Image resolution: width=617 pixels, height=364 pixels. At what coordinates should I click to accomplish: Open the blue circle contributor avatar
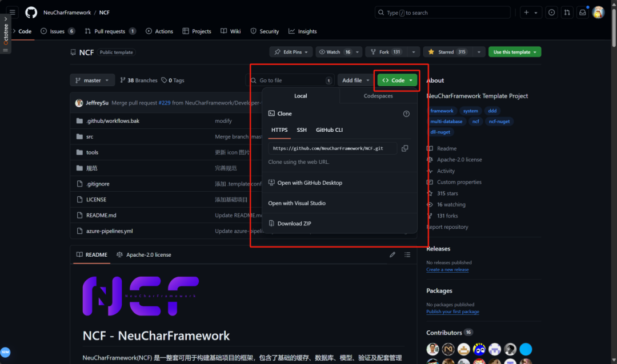click(526, 349)
